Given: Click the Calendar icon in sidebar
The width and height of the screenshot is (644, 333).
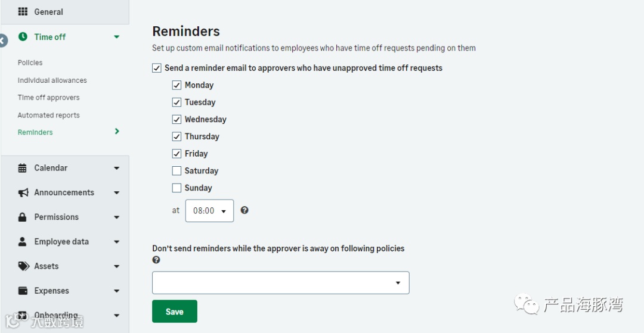Looking at the screenshot, I should [23, 168].
